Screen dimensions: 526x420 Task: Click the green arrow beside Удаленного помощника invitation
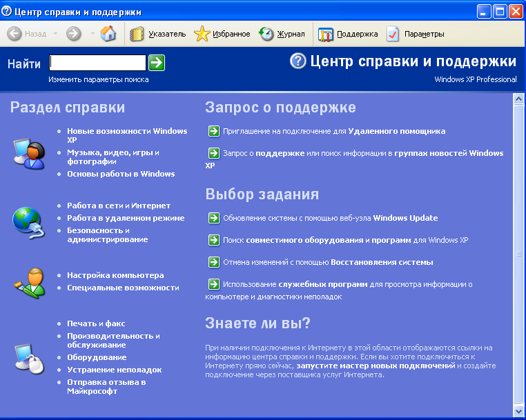click(x=214, y=131)
